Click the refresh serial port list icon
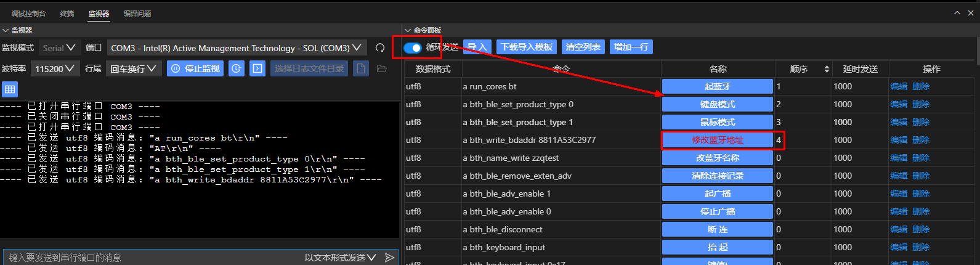The width and height of the screenshot is (980, 265). (x=380, y=48)
